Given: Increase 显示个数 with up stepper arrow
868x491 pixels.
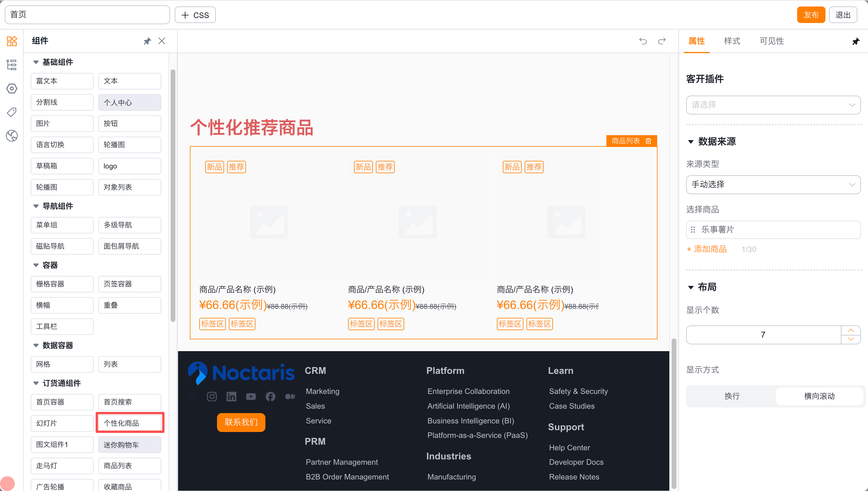Looking at the screenshot, I should 851,330.
